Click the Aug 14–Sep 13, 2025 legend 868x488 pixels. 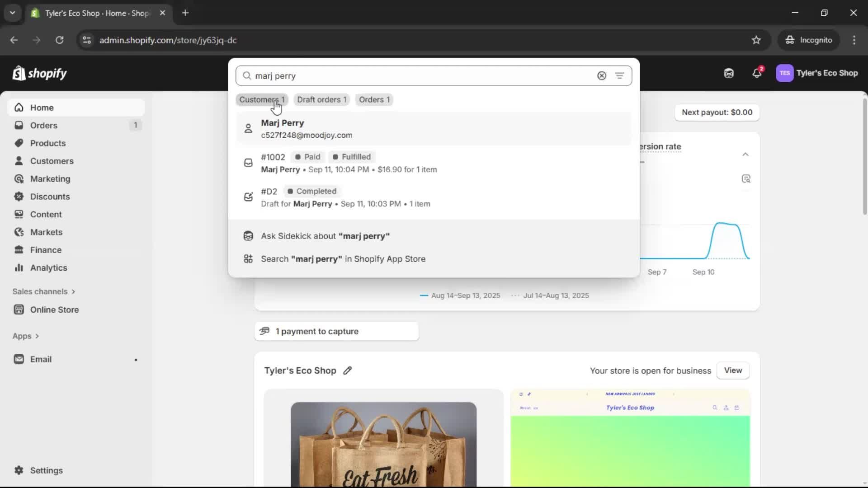tap(460, 296)
